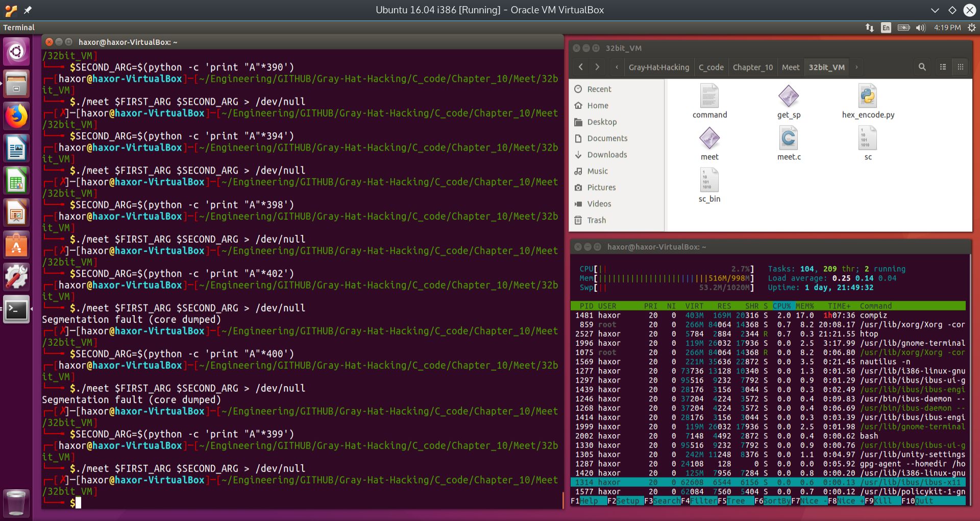Open the Terminal menu in the menu bar
Viewport: 980px width, 521px height.
(x=19, y=28)
